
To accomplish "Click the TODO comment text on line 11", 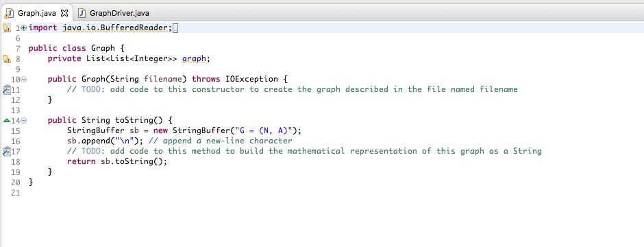I will [x=293, y=89].
